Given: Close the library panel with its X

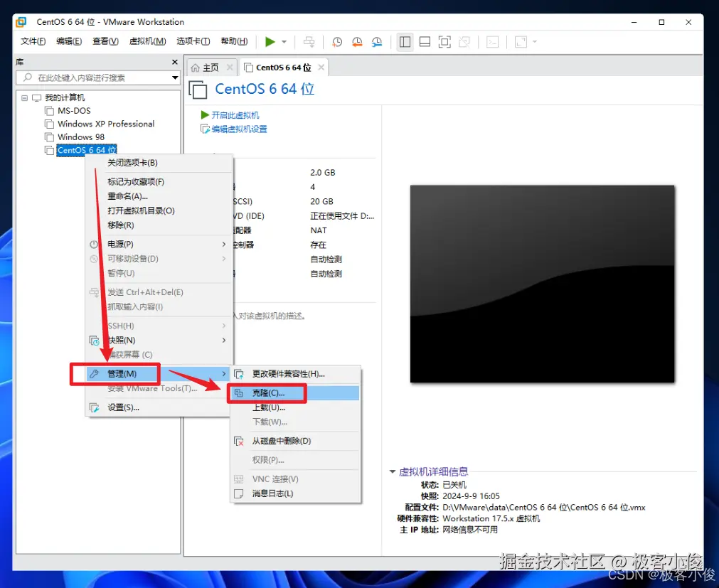Looking at the screenshot, I should tap(175, 62).
